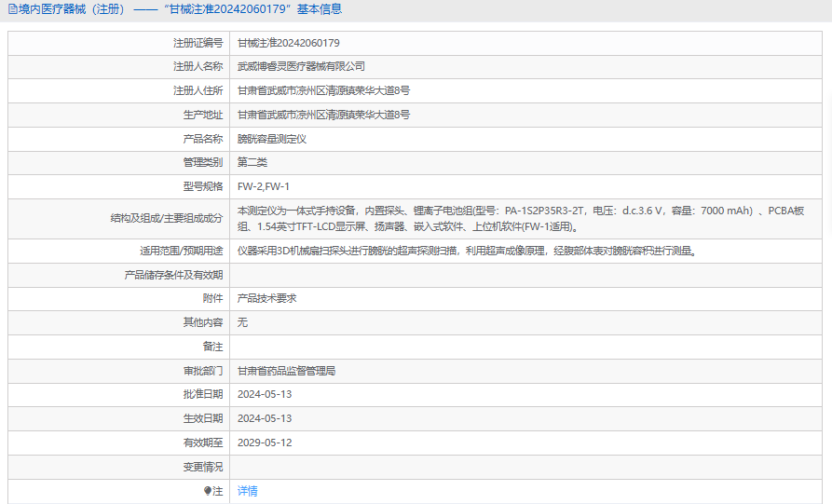
Task: Click the approving department 甘肃省药品监督管理局
Action: coord(286,371)
